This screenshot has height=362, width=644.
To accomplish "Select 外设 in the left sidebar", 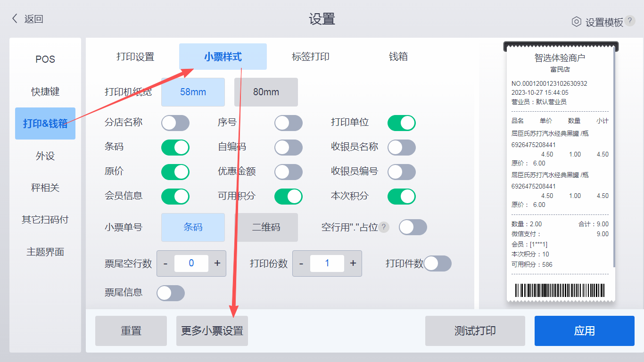I will [45, 156].
